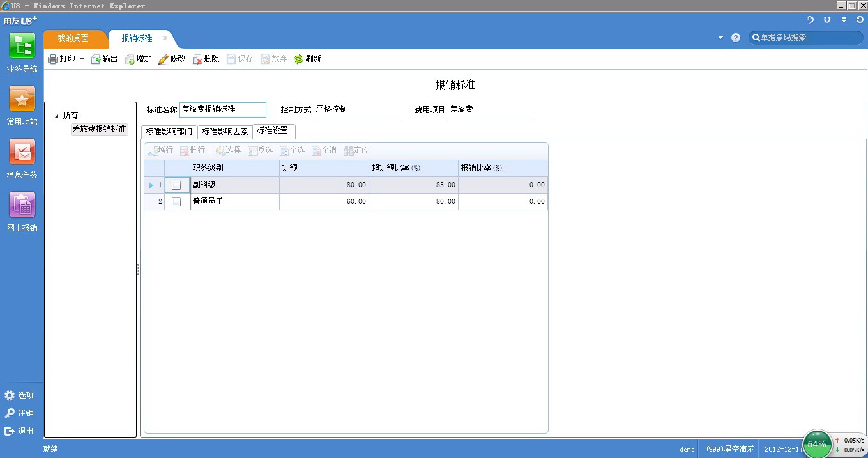Click the 费用项目 field 差旅费
Viewport: 868px width, 458px height.
pyautogui.click(x=491, y=110)
